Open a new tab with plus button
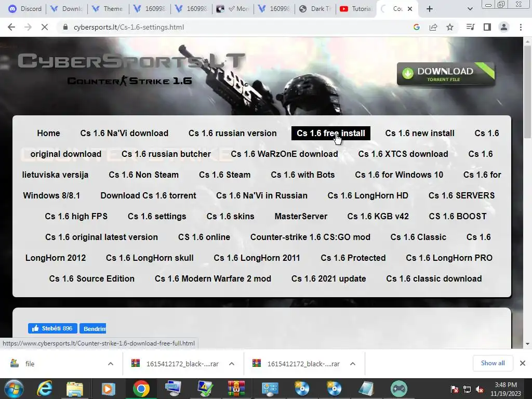The height and width of the screenshot is (399, 532). tap(430, 9)
